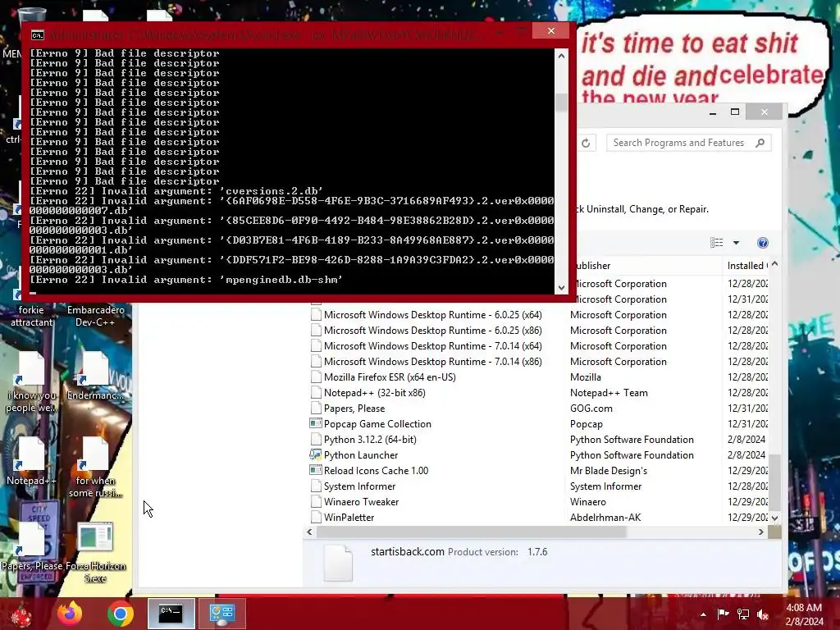Click the startisback.com details pane icon
This screenshot has height=630, width=840.
(x=338, y=563)
